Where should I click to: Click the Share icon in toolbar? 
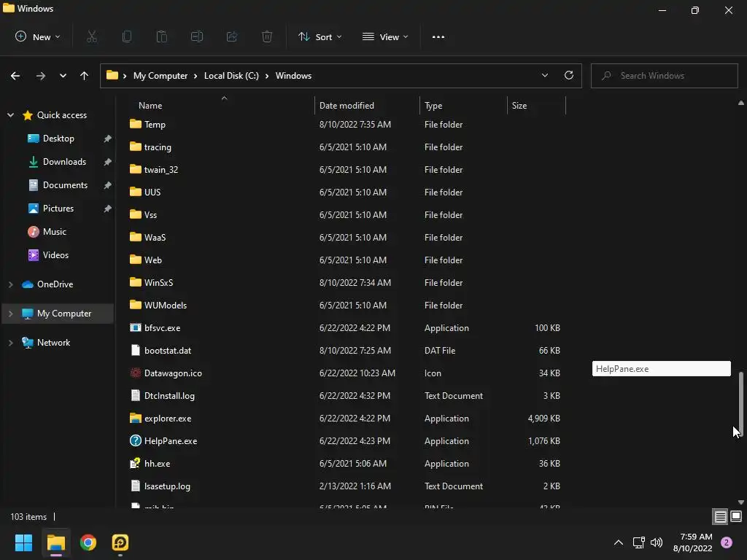[232, 36]
